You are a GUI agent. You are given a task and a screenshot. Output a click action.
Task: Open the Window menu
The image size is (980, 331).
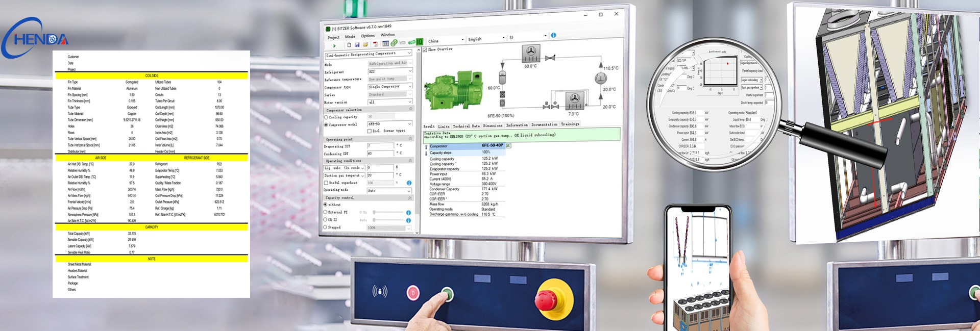[x=387, y=35]
